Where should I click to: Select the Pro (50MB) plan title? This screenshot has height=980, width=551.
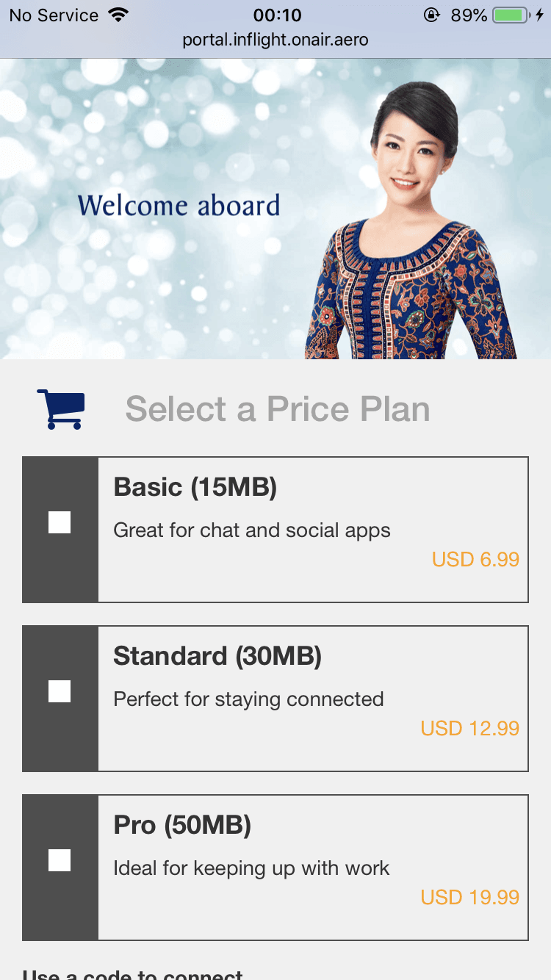click(182, 825)
